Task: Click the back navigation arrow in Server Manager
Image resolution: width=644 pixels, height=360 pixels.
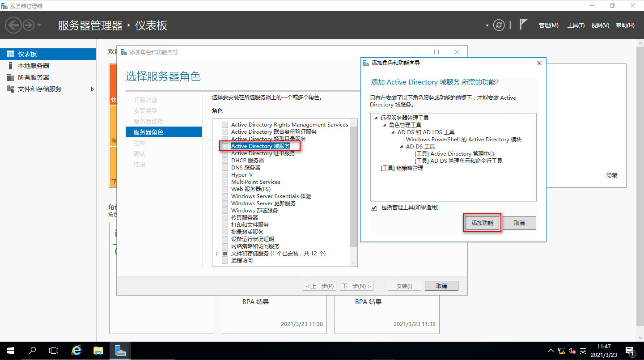Action: click(13, 25)
